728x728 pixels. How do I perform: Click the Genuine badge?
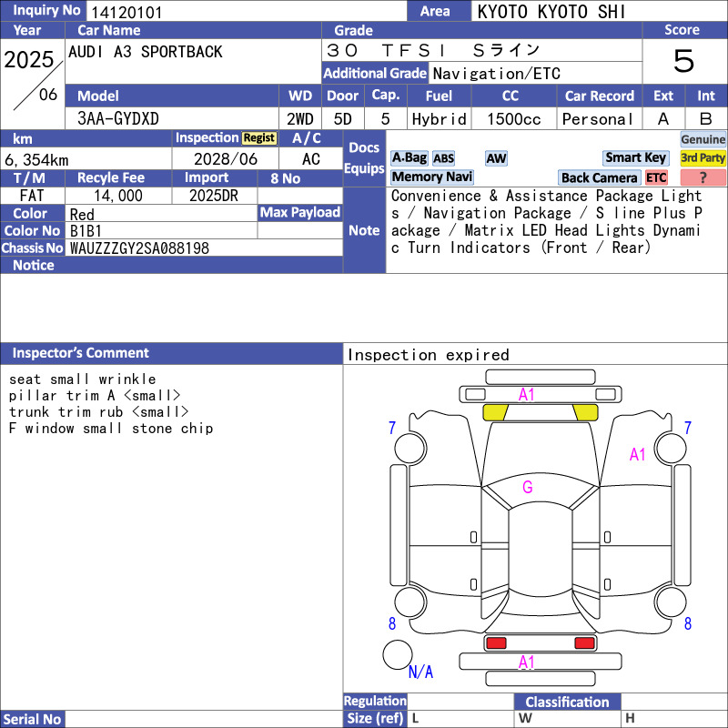click(x=703, y=139)
